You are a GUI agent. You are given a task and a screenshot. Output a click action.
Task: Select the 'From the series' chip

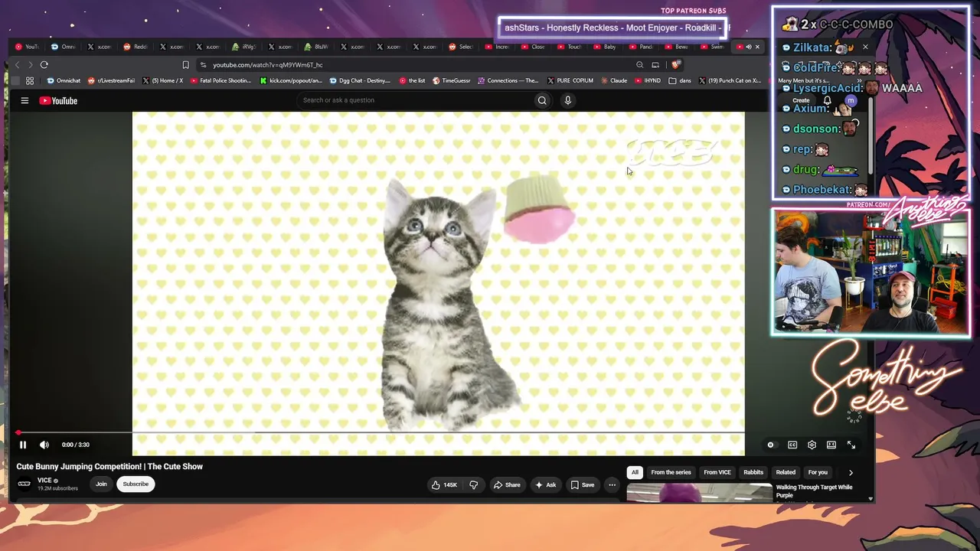pos(671,472)
